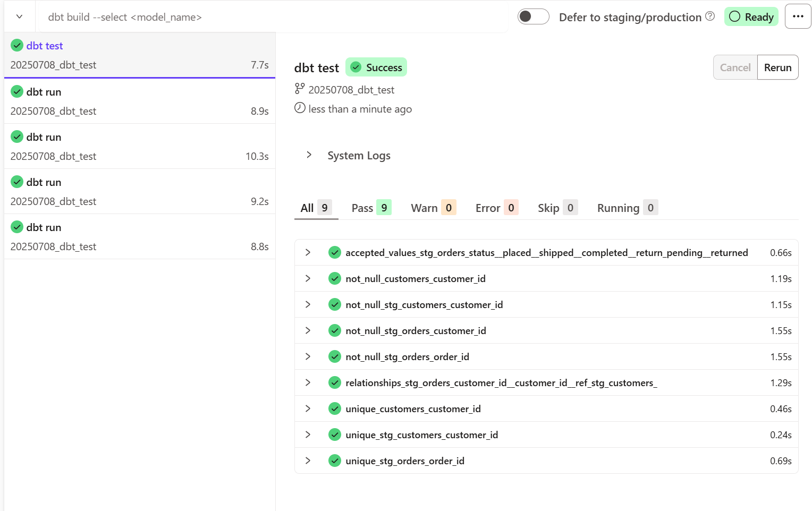Screen dimensions: 812x511
Task: Expand the relationships_stg_orders_customer_id row
Action: (308, 382)
